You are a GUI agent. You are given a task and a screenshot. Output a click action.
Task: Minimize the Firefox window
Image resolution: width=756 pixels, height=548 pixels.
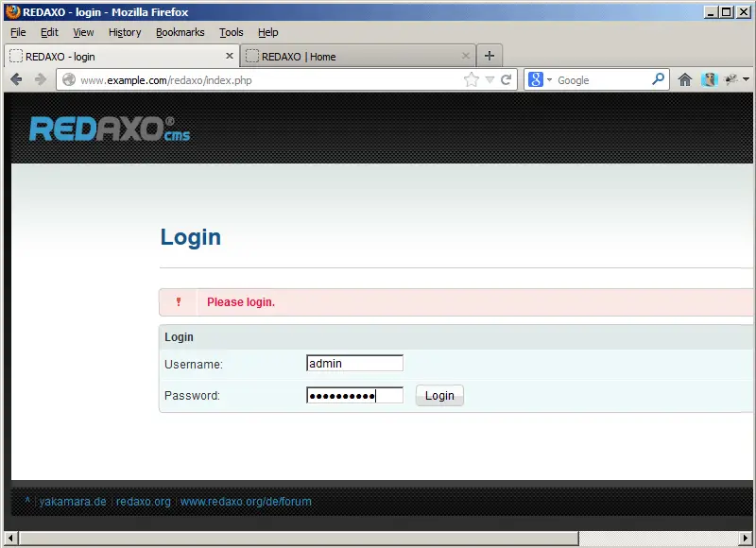click(x=710, y=12)
